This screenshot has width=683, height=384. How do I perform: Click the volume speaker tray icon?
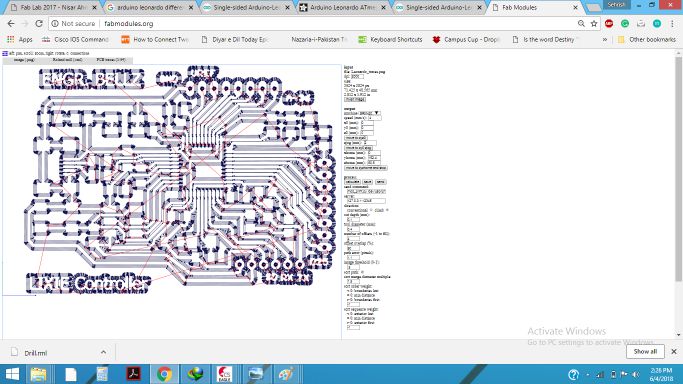coord(636,374)
